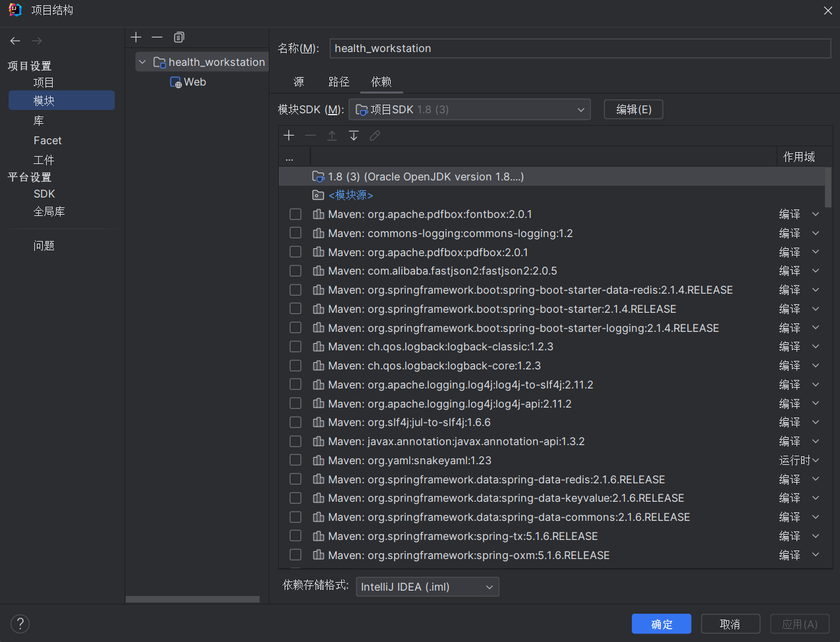
Task: Click the module name input field
Action: click(x=580, y=48)
